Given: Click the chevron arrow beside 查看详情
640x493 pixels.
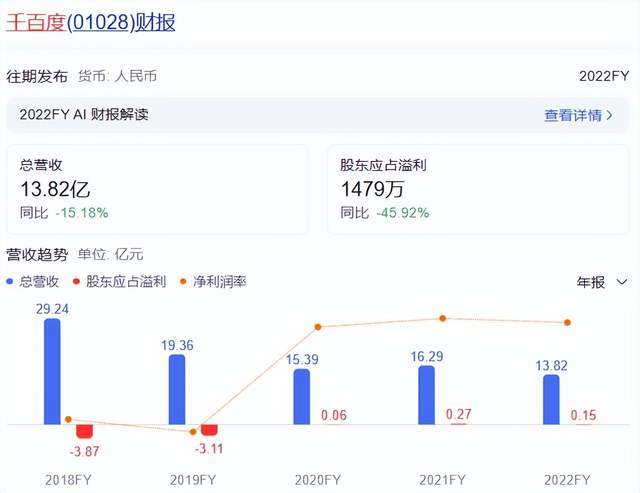Looking at the screenshot, I should click(609, 115).
